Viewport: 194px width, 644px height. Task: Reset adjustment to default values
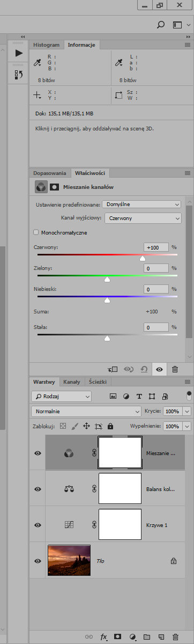pos(144,369)
